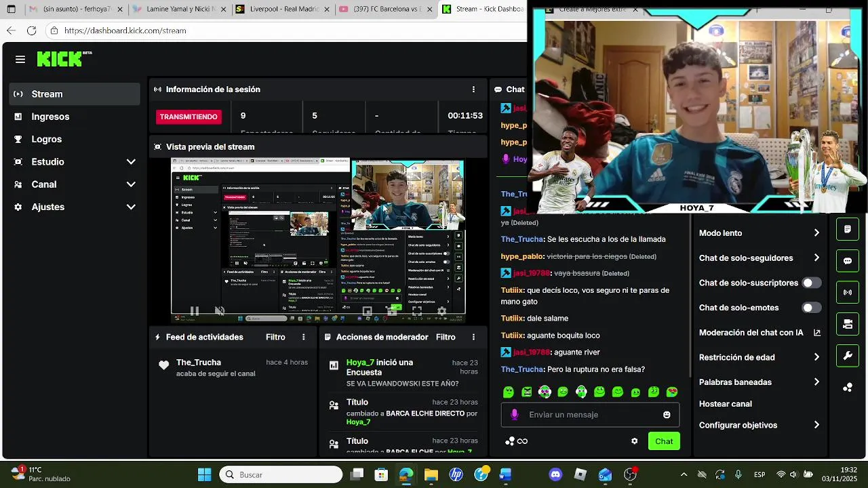Toggle Chat de solo-emotes switch
868x488 pixels.
click(x=812, y=308)
